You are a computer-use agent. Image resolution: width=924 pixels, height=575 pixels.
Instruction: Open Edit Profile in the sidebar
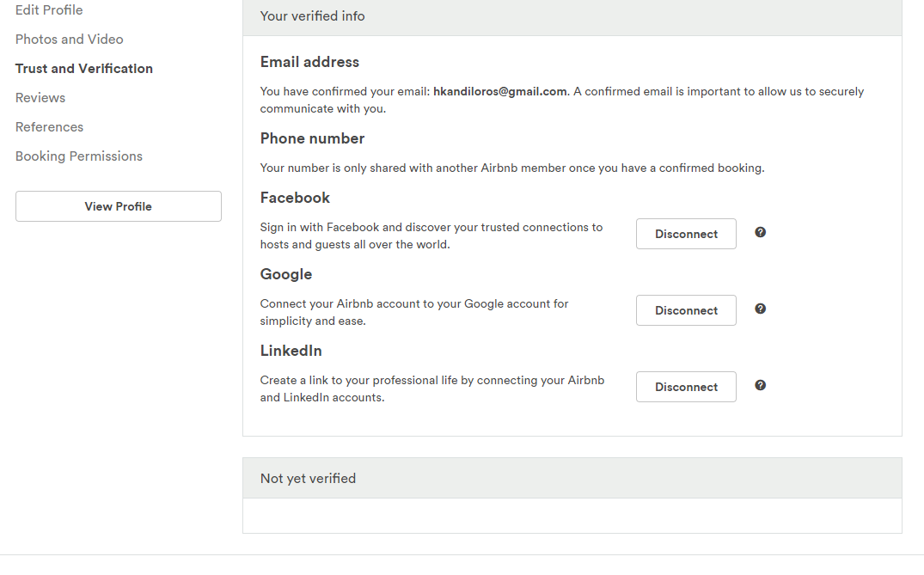[49, 10]
